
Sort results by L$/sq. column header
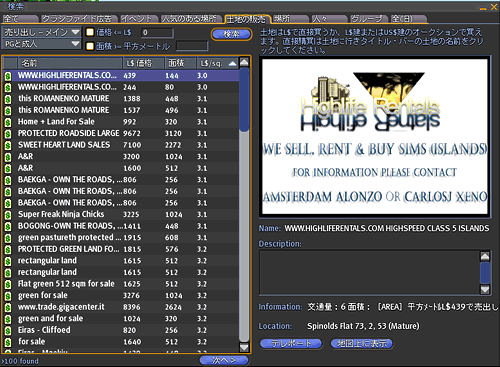(217, 63)
